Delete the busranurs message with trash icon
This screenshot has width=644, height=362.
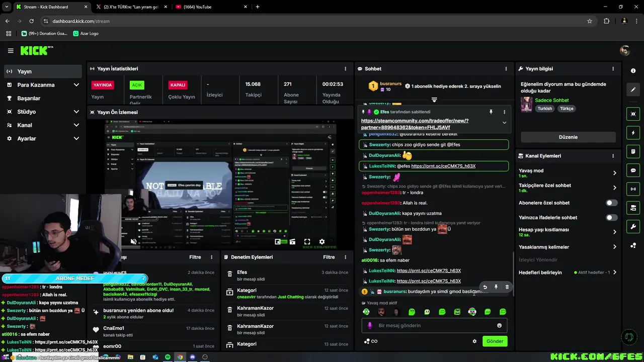[507, 287]
